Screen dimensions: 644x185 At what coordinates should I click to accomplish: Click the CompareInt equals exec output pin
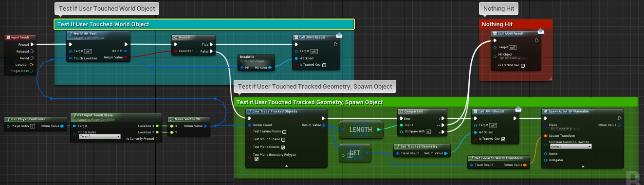coord(443,125)
